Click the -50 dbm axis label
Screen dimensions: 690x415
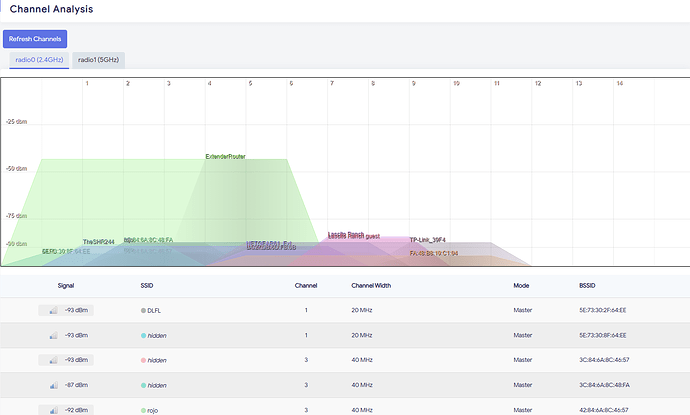pyautogui.click(x=17, y=169)
